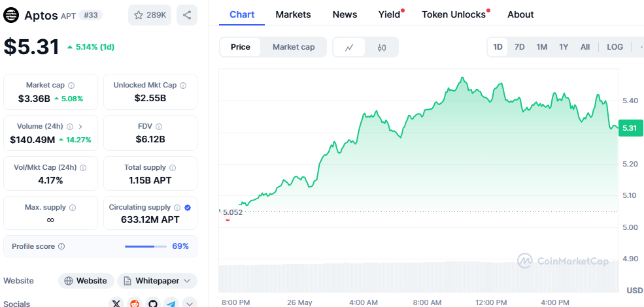Click the $140.49M volume value
This screenshot has width=644, height=307.
[33, 140]
